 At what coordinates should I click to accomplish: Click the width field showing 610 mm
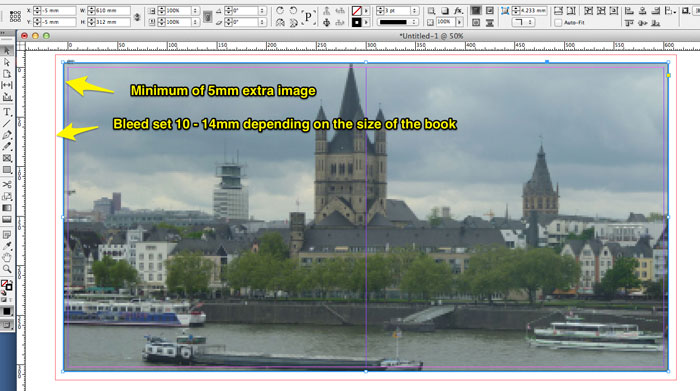[x=112, y=10]
